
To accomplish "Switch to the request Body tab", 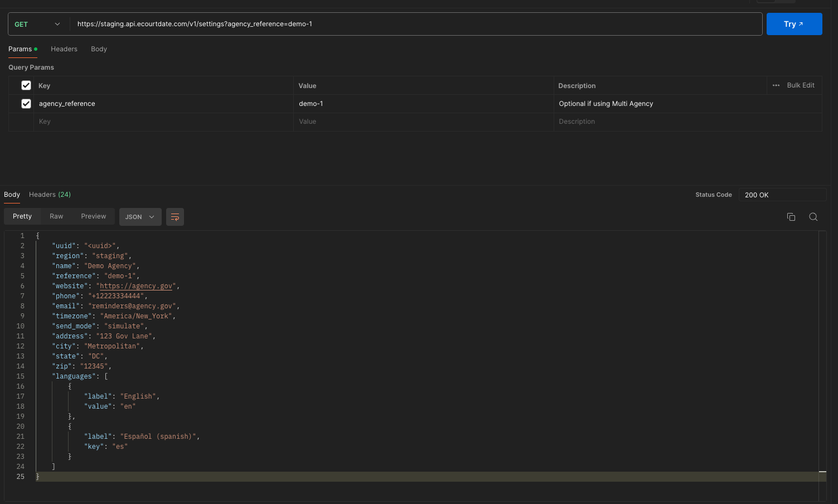I will click(99, 49).
